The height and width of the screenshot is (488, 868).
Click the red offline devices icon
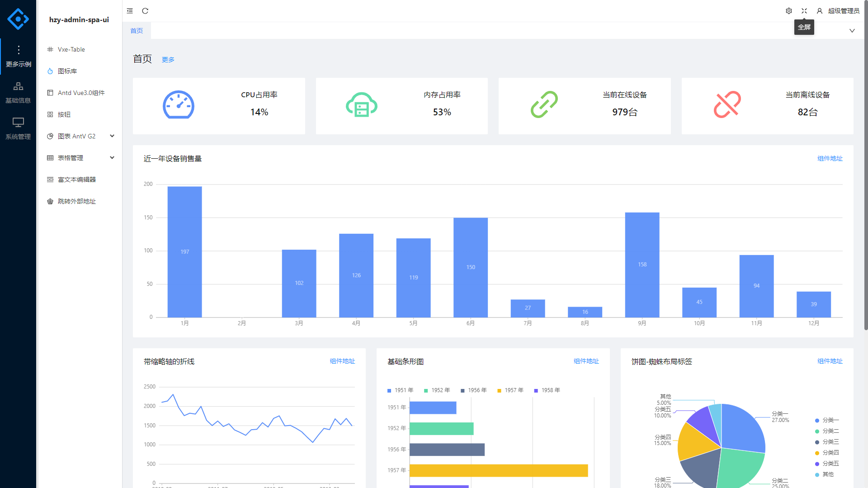click(727, 105)
